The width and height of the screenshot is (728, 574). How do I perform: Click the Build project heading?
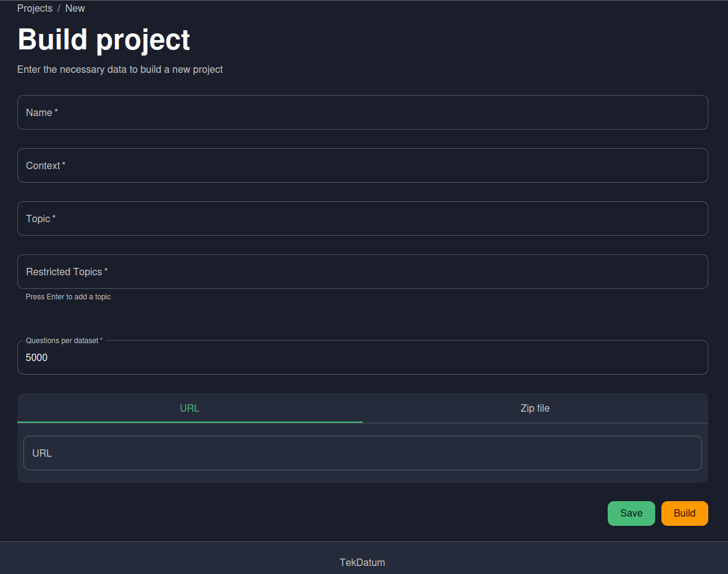104,40
